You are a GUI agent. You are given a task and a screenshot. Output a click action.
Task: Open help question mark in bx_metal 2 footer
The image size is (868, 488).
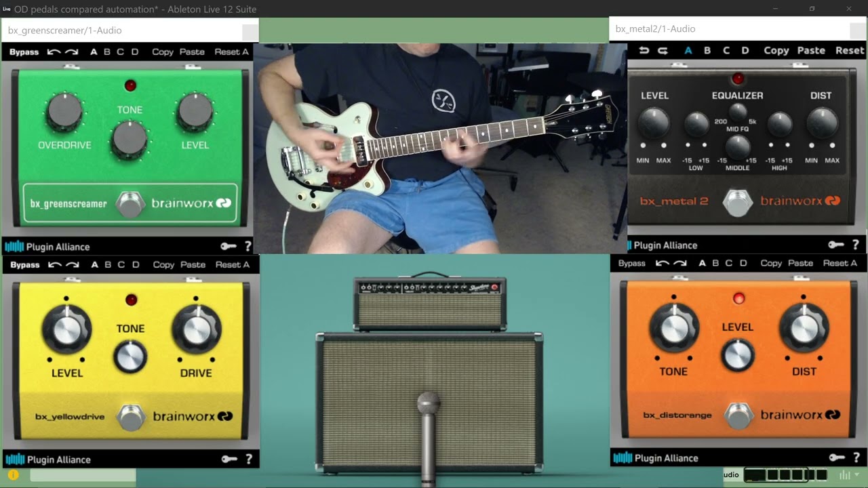pyautogui.click(x=855, y=245)
